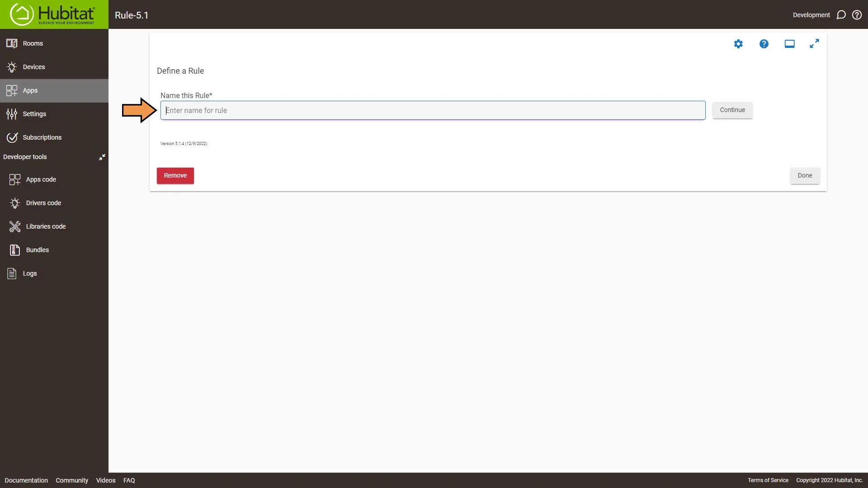The image size is (868, 488).
Task: Enter name in the rule name field
Action: (x=433, y=110)
